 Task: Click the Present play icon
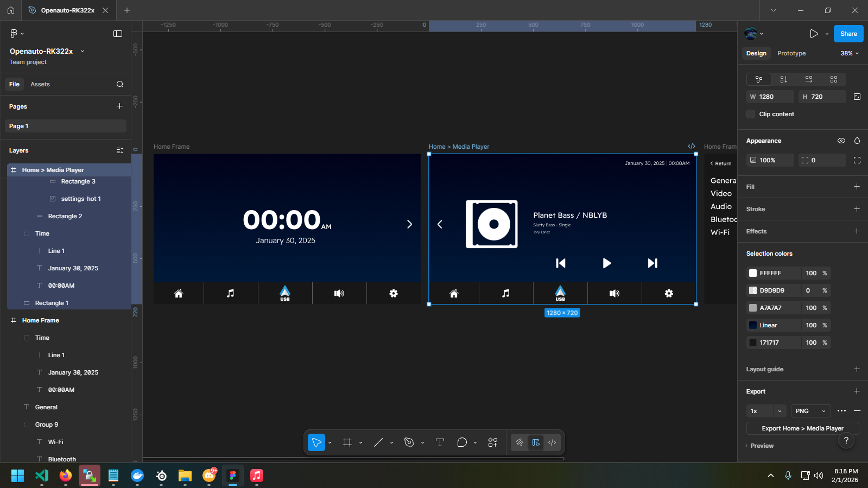point(814,34)
